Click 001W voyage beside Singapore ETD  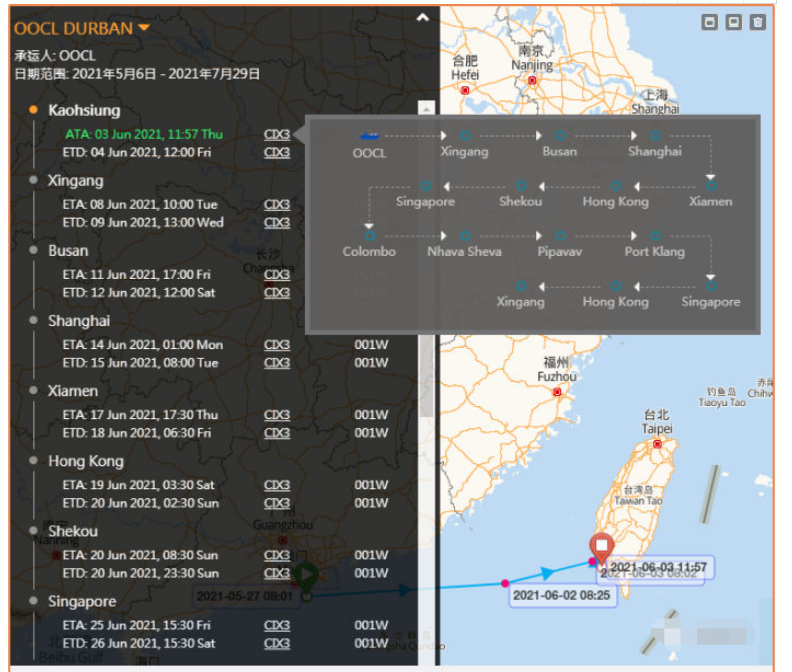371,644
